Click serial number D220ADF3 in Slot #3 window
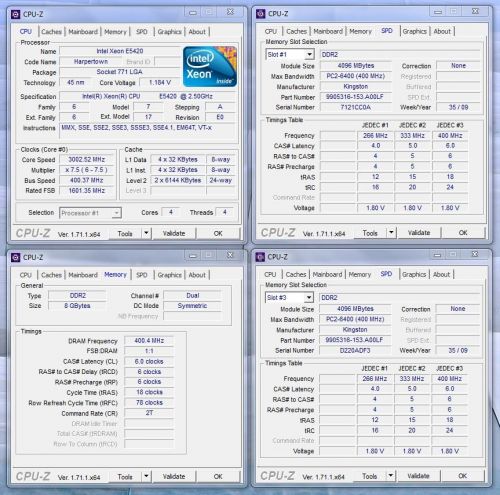The height and width of the screenshot is (495, 500). (x=355, y=350)
